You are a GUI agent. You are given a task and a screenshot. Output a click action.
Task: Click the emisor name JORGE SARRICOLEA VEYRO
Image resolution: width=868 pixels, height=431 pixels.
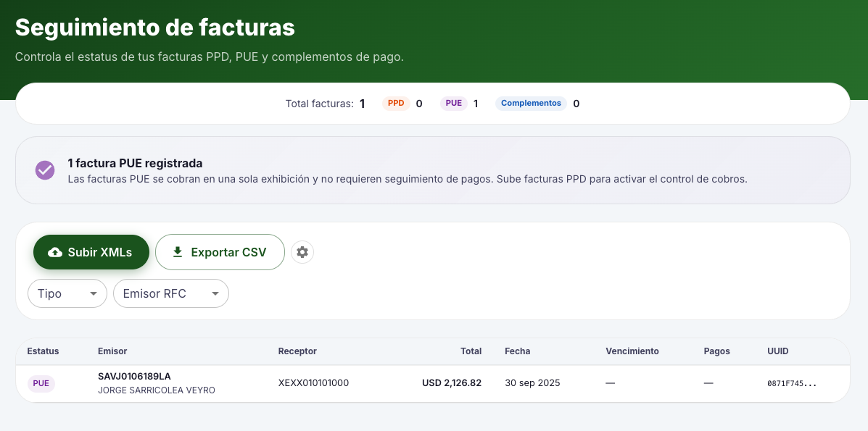157,390
